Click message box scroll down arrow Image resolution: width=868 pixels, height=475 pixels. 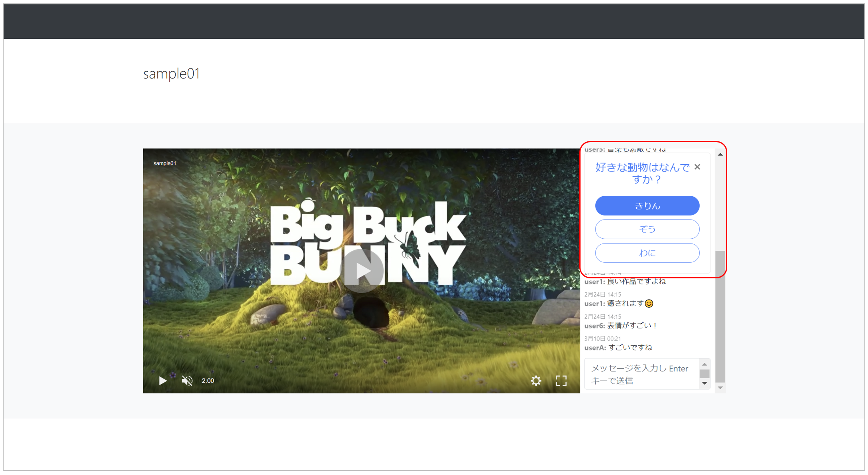[x=704, y=383]
